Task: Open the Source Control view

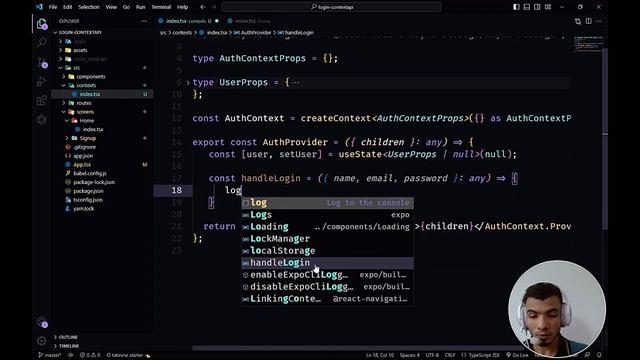Action: 42,62
